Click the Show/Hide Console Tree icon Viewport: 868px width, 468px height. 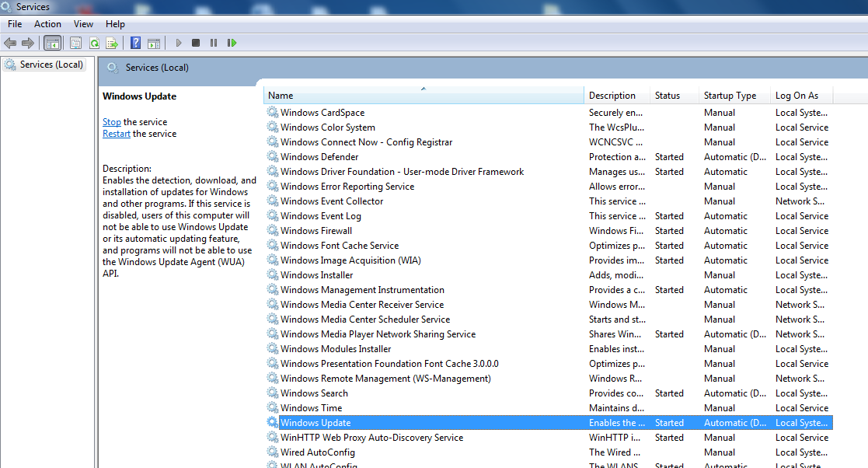pyautogui.click(x=53, y=43)
